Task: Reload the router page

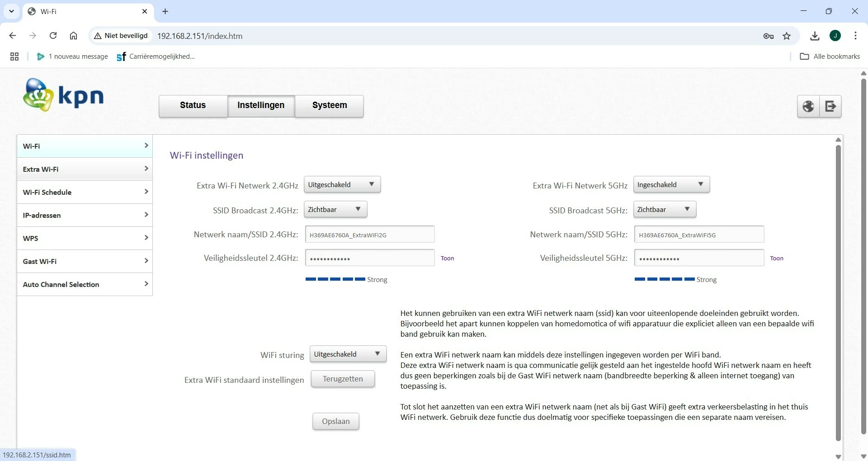Action: 53,36
